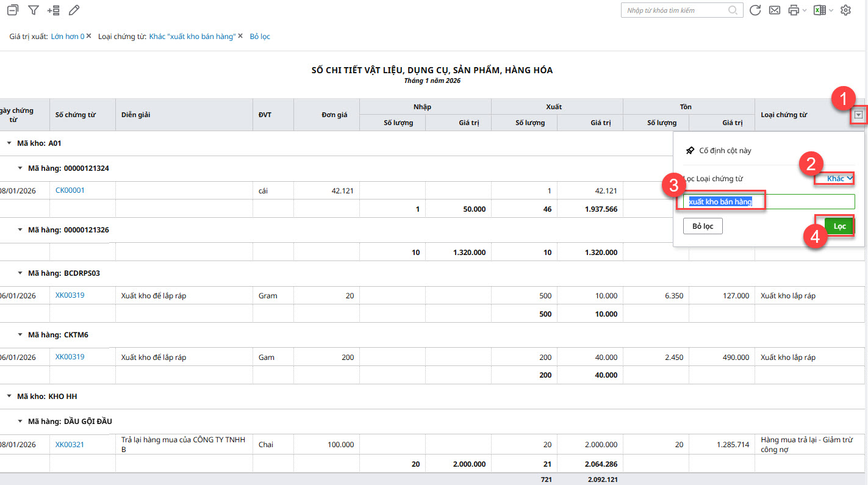Remove the 'xuất kho bán hàng' filter chip
The height and width of the screenshot is (485, 868).
pyautogui.click(x=240, y=36)
